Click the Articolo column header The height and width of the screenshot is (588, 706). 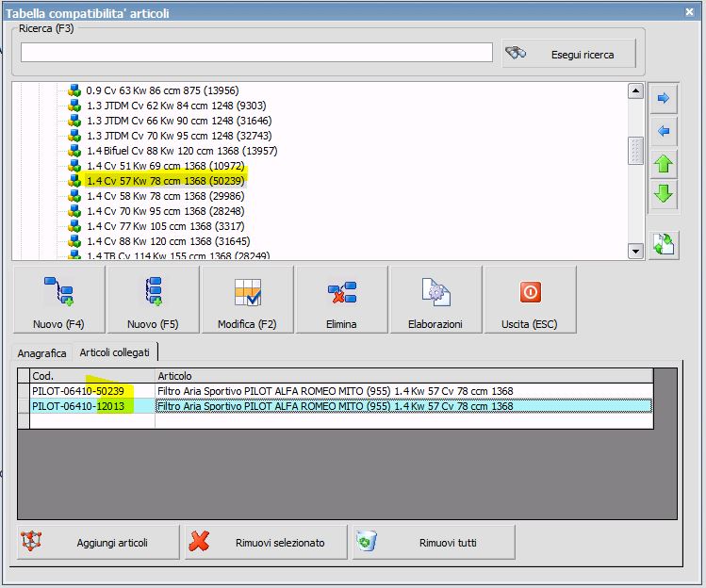403,375
